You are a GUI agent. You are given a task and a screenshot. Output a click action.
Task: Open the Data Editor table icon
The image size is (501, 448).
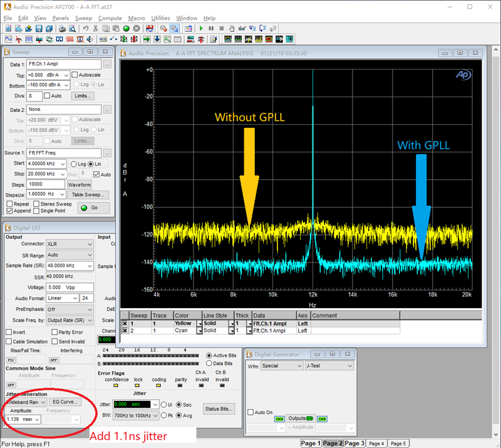[178, 39]
